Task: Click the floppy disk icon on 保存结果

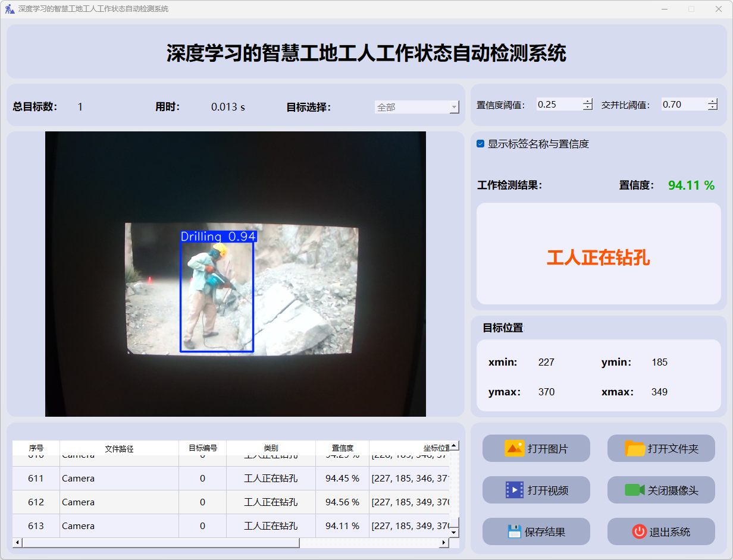Action: pyautogui.click(x=514, y=531)
